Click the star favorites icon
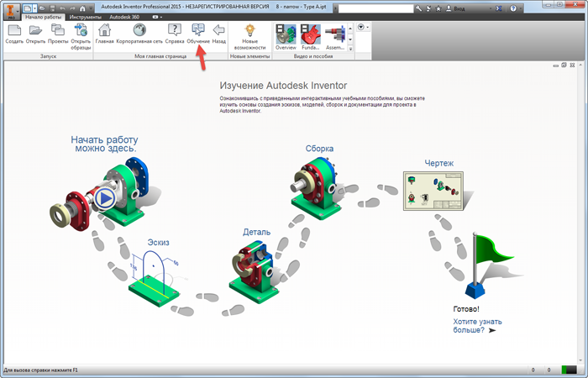 click(x=438, y=8)
